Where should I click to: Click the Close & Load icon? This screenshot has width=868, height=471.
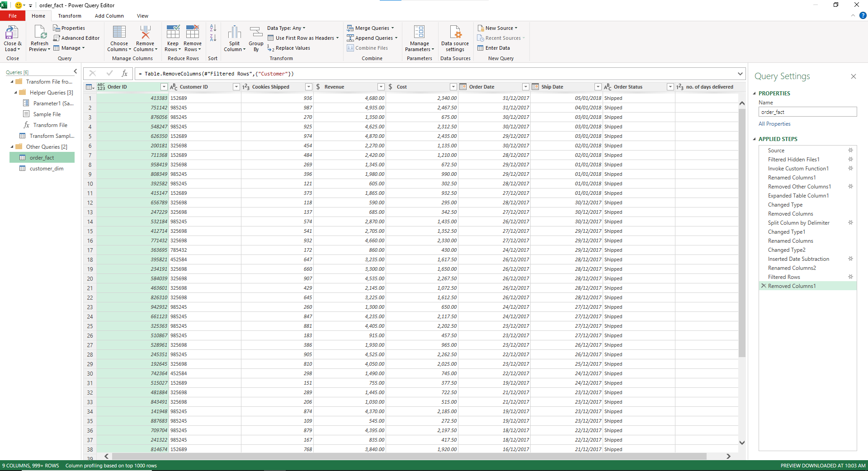12,33
